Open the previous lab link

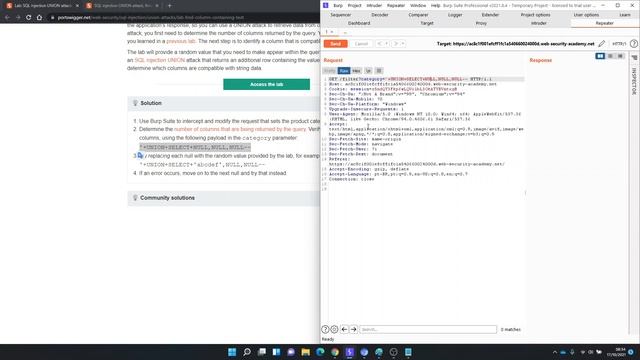click(x=180, y=41)
